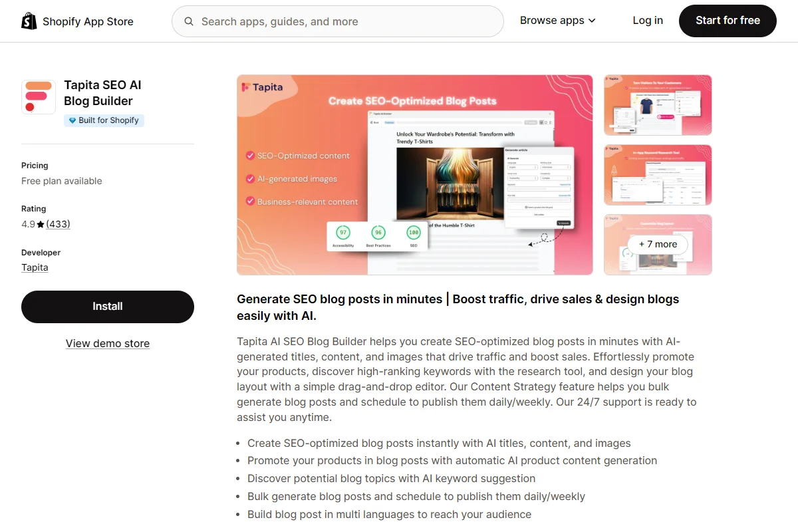Viewport: 798px width, 532px height.
Task: Click the Start for free button
Action: point(728,21)
